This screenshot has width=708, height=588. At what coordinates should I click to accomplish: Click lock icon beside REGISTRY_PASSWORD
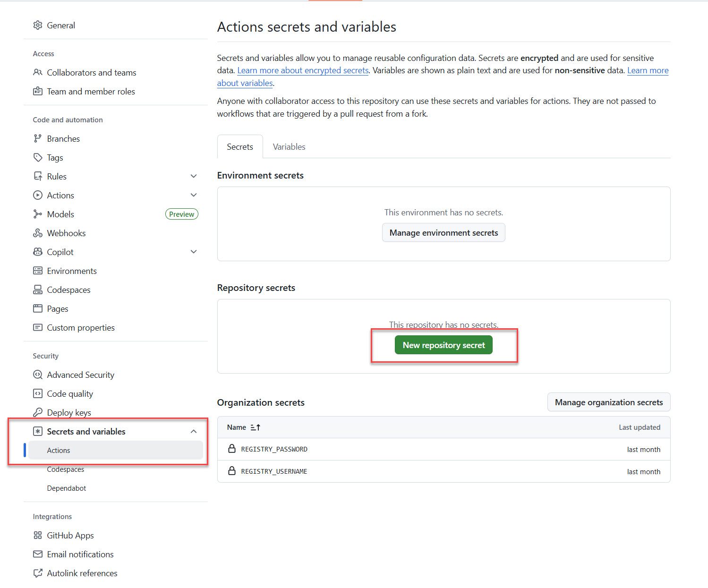(232, 449)
